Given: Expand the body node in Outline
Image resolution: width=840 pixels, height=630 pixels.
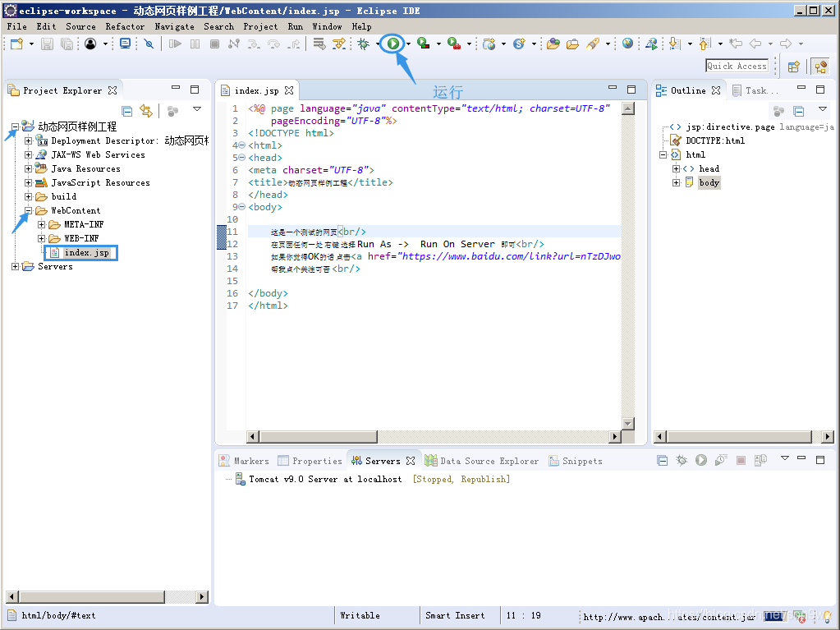Looking at the screenshot, I should click(x=676, y=182).
